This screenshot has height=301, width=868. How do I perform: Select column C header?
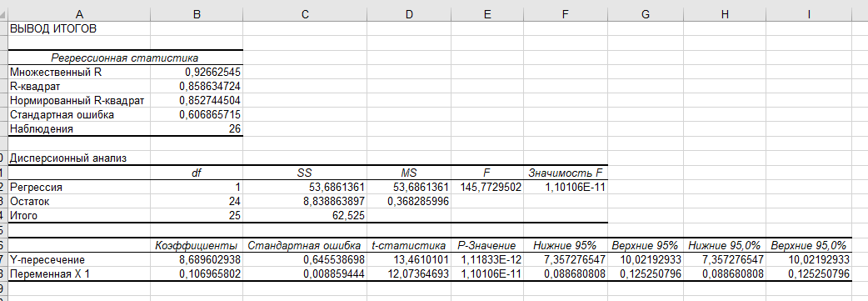pos(304,15)
